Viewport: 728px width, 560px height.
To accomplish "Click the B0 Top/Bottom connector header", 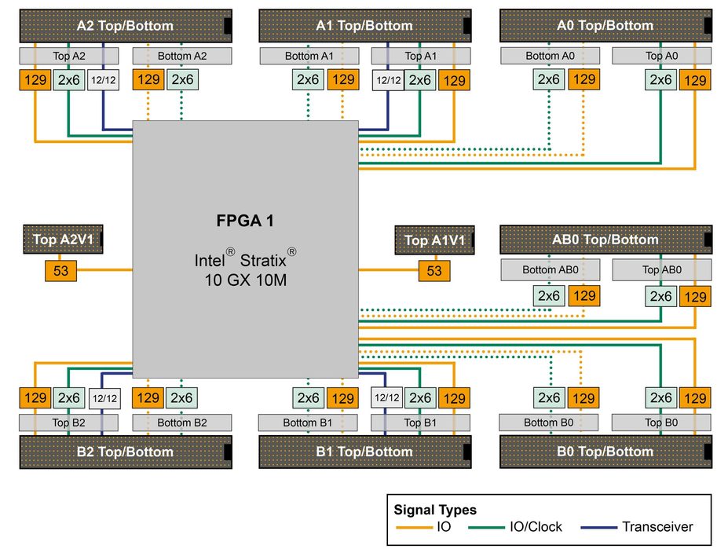I will pos(606,452).
